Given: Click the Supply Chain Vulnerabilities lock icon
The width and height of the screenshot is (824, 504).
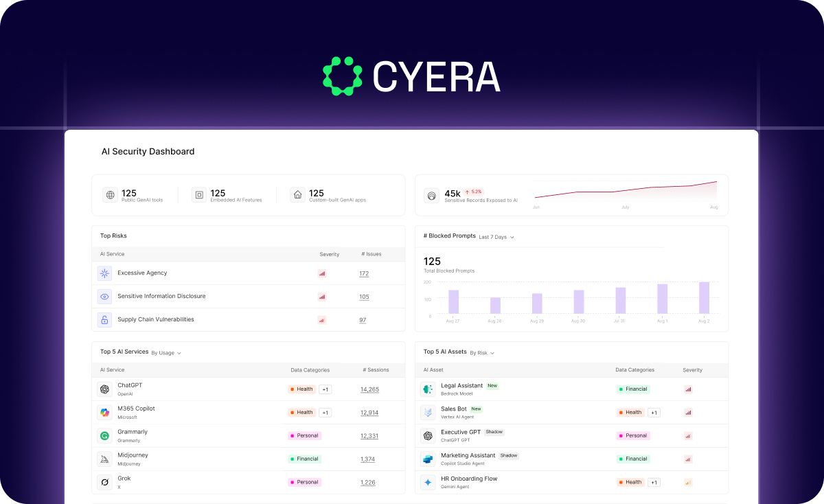Looking at the screenshot, I should (x=104, y=320).
